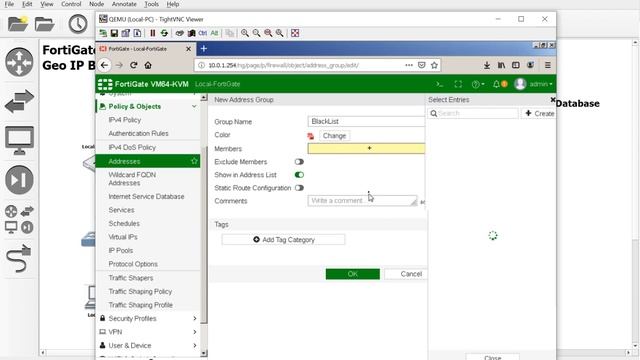Toggle FortiGate full screen icon
Viewport: 640px width, 360px height.
click(x=458, y=84)
